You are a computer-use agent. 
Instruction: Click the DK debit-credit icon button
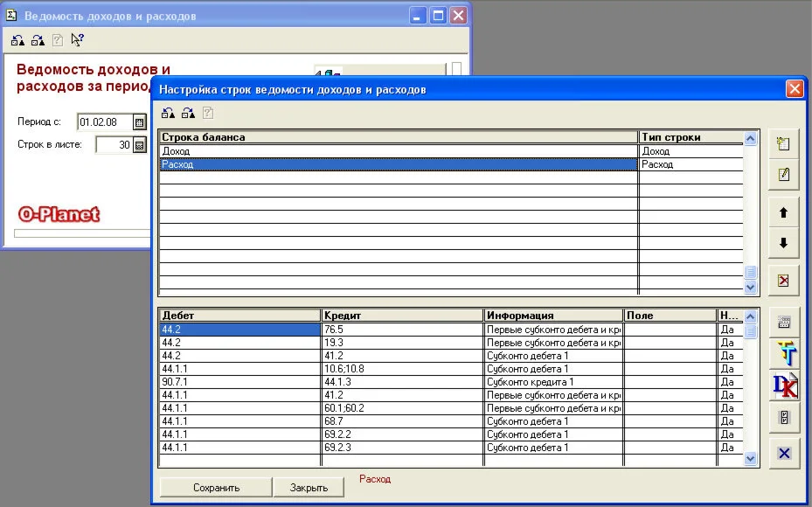(783, 385)
